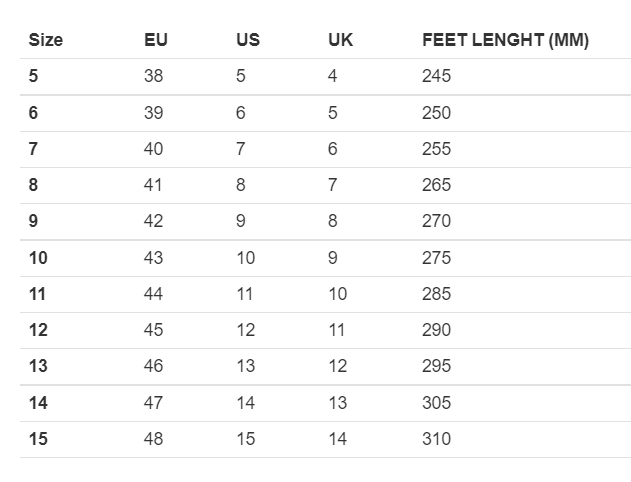Select the size 5 row label
The height and width of the screenshot is (482, 631).
[x=33, y=77]
